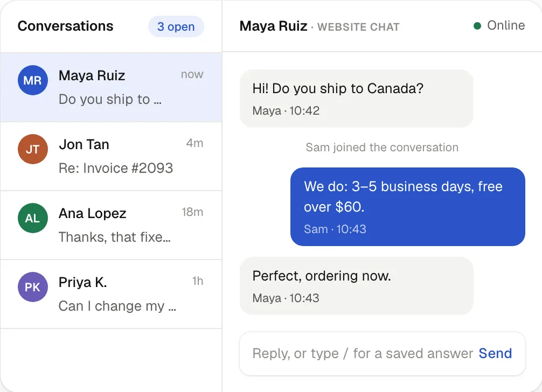The image size is (542, 392).
Task: Click the "Sam · 10:43" message timestamp
Action: pos(335,229)
